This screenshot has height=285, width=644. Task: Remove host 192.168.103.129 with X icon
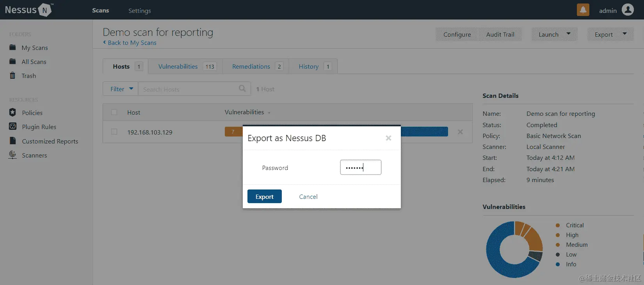(460, 132)
